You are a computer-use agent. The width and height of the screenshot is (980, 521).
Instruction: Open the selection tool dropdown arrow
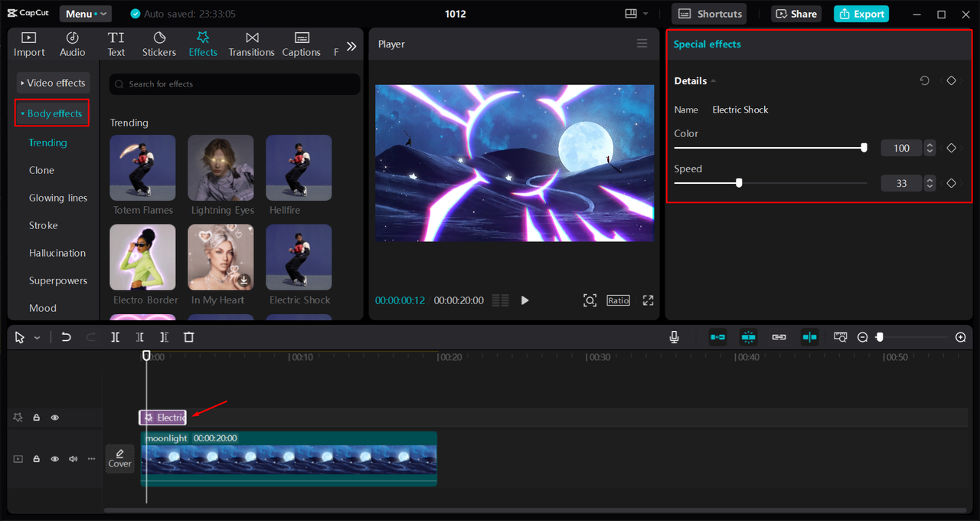click(x=37, y=338)
